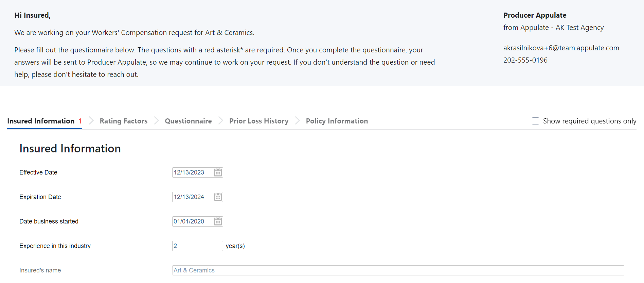644x283 pixels.
Task: Focus the Effective Date text field
Action: 192,172
